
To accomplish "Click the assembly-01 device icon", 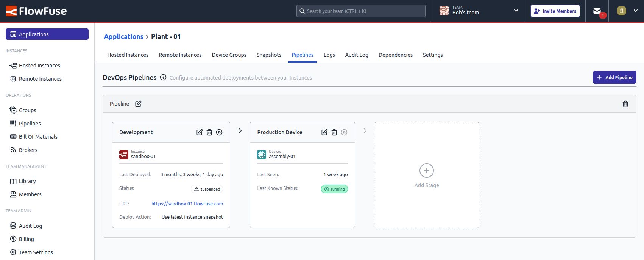I will [262, 155].
